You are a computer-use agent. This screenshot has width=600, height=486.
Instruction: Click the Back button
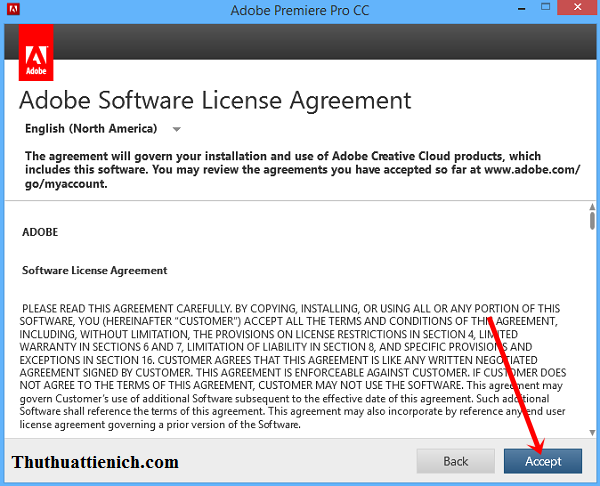456,461
